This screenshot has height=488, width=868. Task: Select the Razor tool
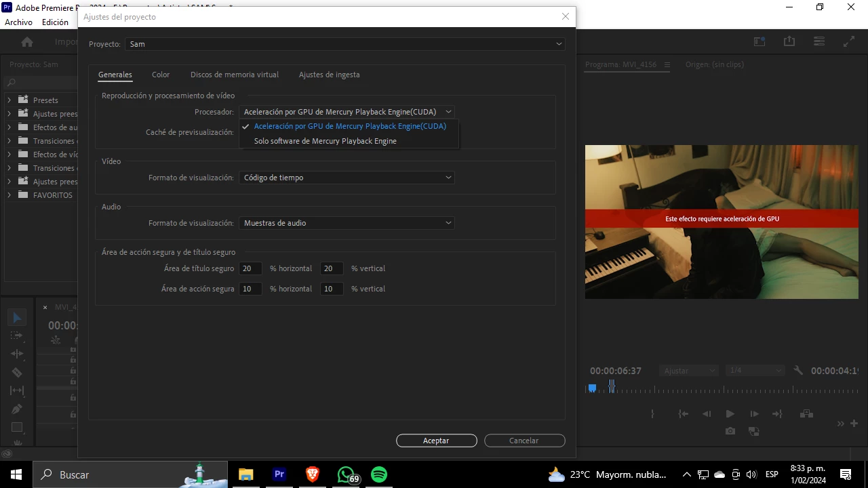[17, 372]
